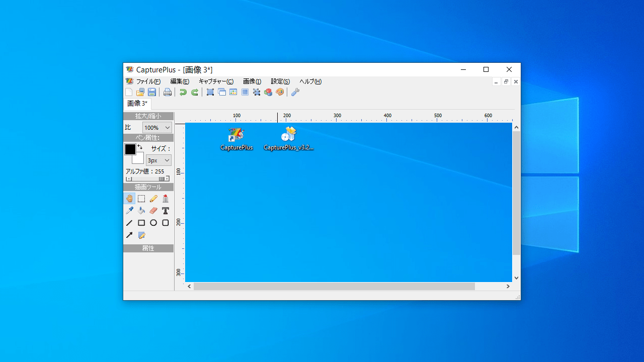Click the vertical scrollbar up arrow
Screen dimensions: 644x362
pyautogui.click(x=516, y=127)
